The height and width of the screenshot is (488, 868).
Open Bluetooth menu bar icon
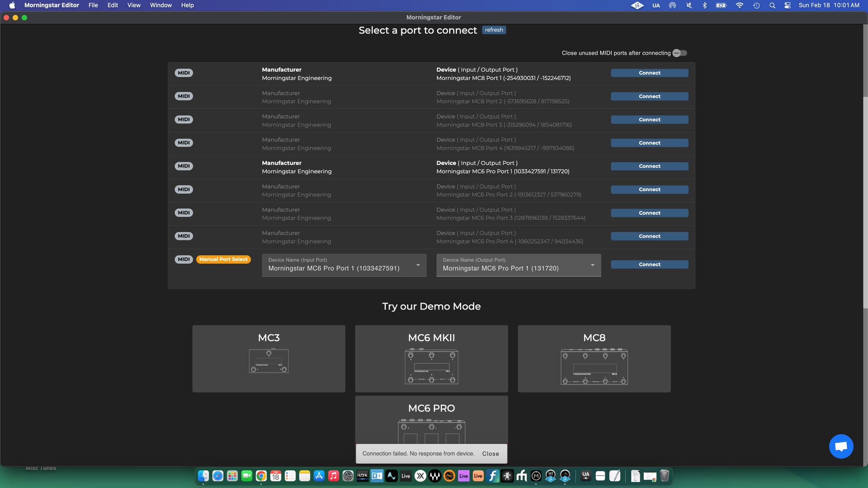pos(704,5)
